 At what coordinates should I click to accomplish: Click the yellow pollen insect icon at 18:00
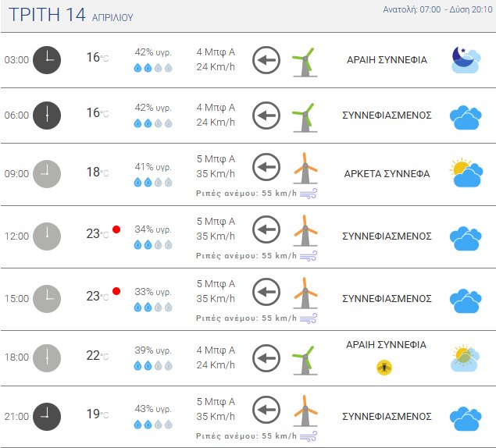384,367
